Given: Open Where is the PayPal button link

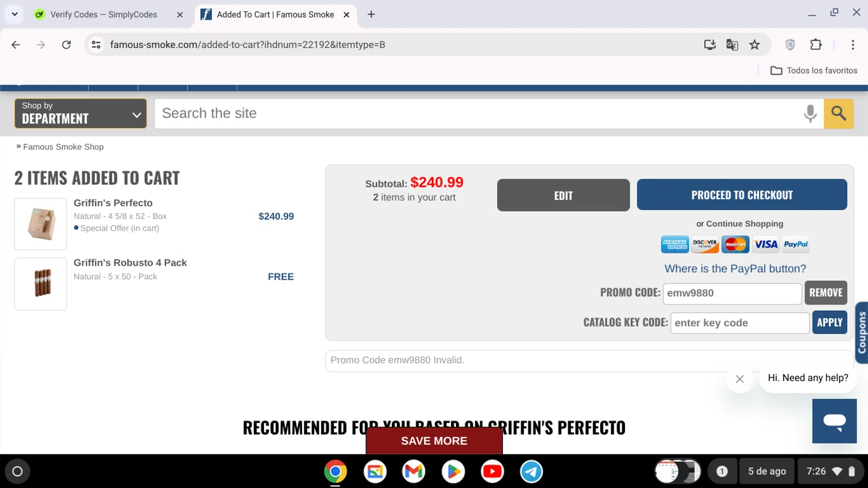Looking at the screenshot, I should click(735, 269).
